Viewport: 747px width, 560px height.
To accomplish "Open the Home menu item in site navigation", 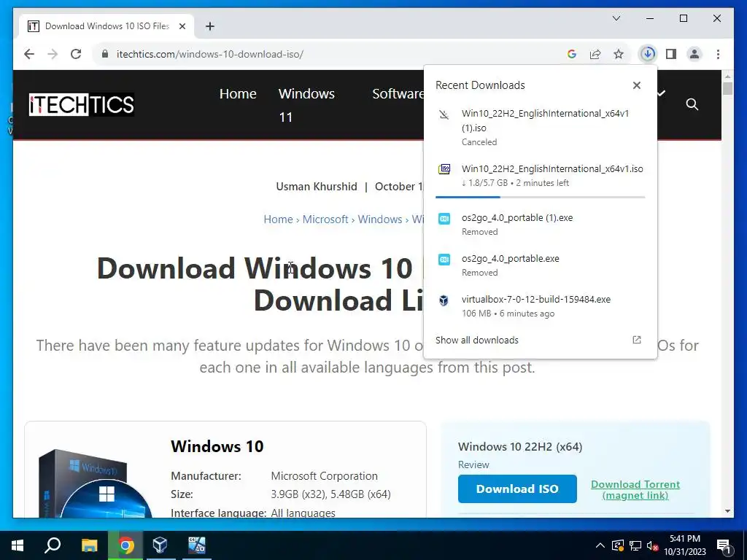I will pyautogui.click(x=238, y=93).
